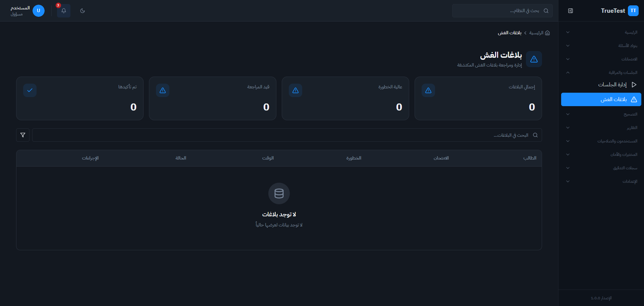Click الرئيسية breadcrumb link
This screenshot has height=306, width=644.
pyautogui.click(x=536, y=33)
